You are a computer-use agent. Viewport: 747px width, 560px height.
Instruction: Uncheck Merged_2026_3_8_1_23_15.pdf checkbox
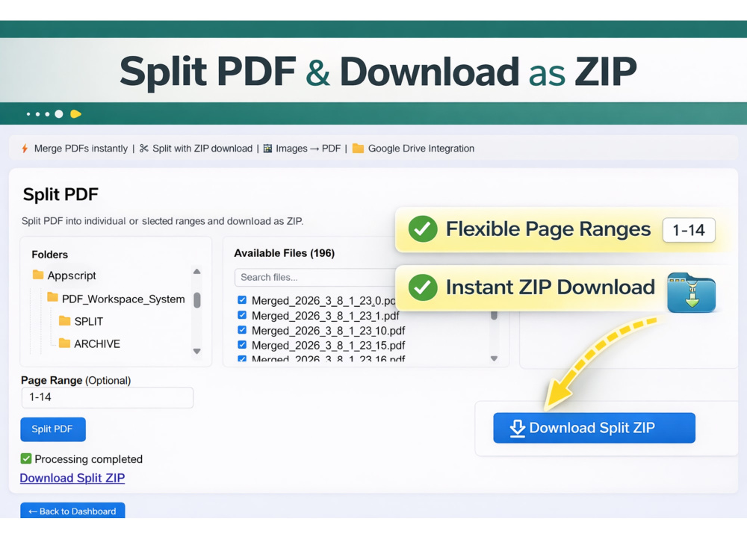tap(242, 344)
